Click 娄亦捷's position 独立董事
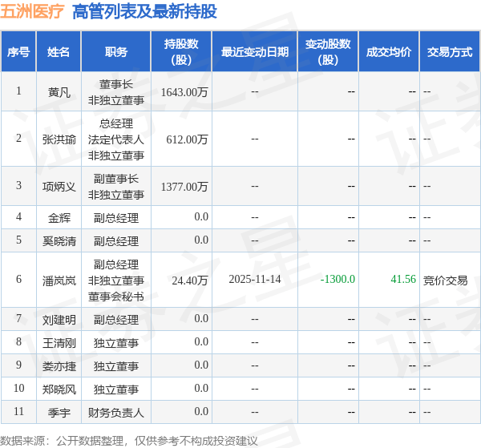Image resolution: width=481 pixels, height=448 pixels. pos(116,366)
